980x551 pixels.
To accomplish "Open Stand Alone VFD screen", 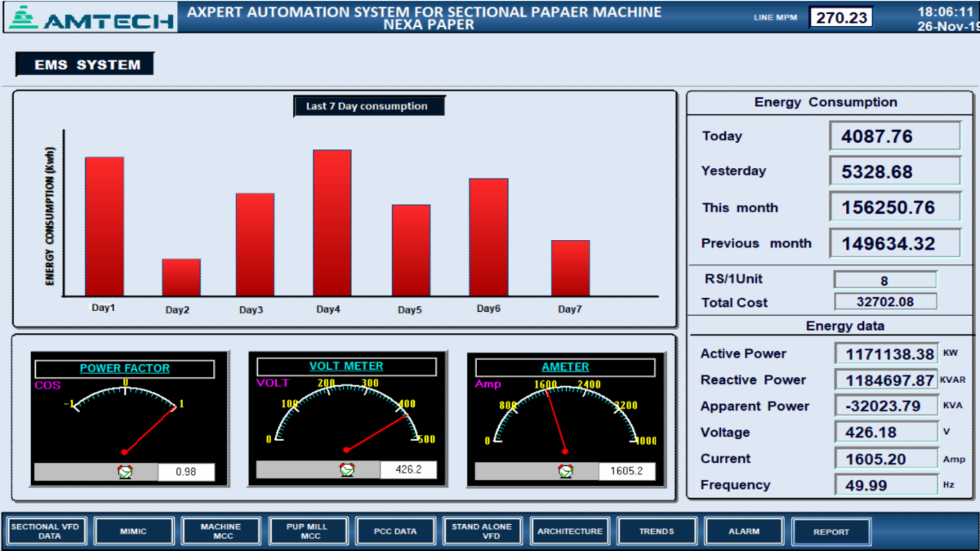I will [482, 531].
